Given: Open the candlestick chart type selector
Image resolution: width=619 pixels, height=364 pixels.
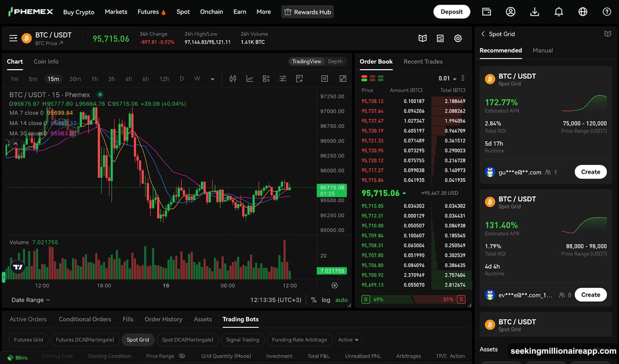Looking at the screenshot, I should (x=233, y=79).
